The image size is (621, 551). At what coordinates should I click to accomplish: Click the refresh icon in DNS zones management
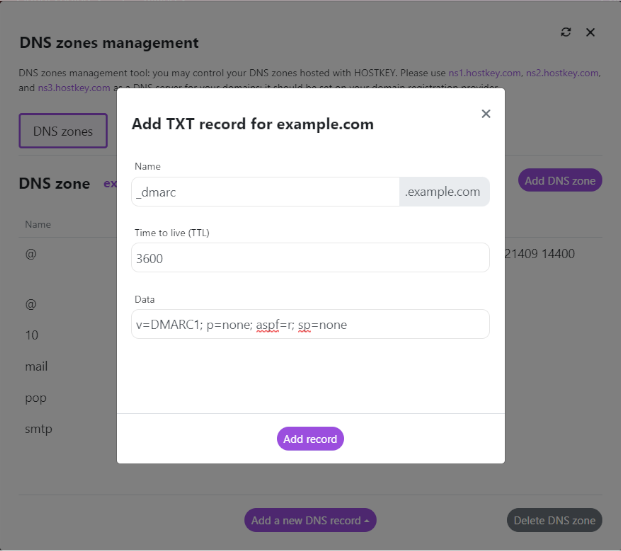coord(566,32)
